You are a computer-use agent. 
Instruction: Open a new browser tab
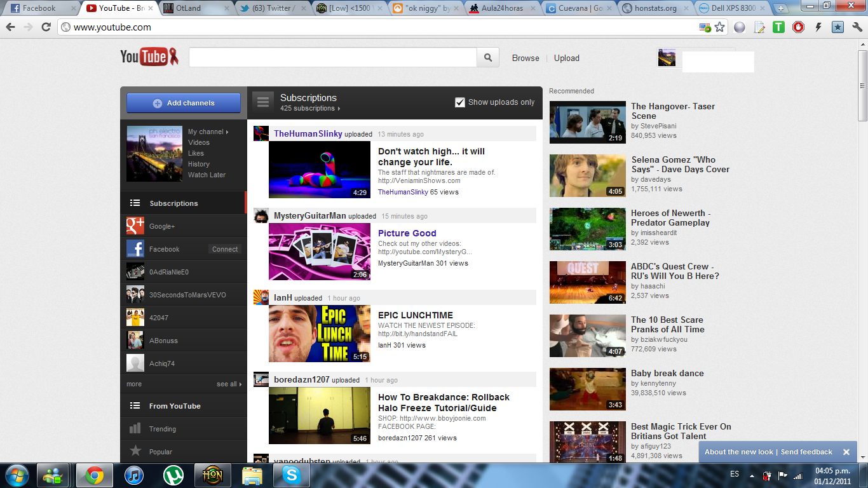[781, 8]
